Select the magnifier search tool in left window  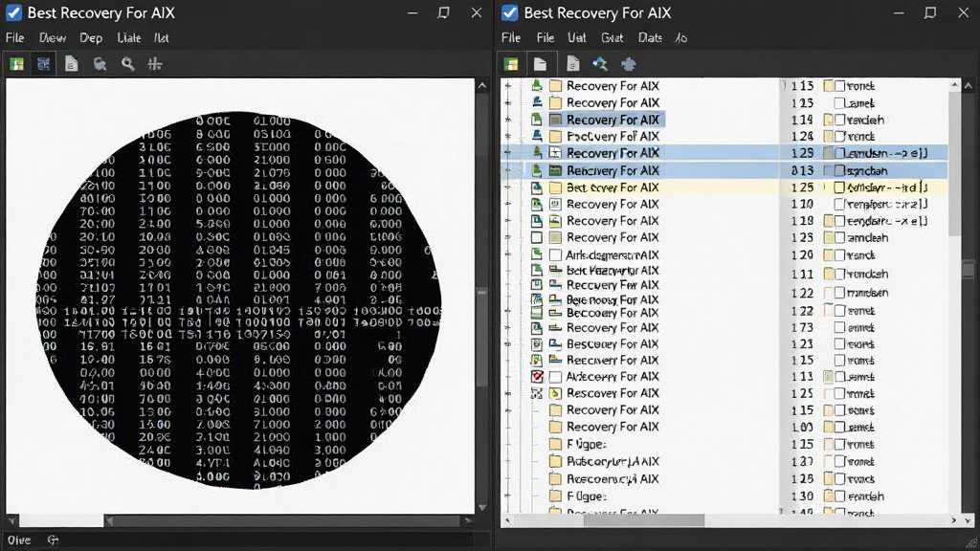click(x=127, y=64)
